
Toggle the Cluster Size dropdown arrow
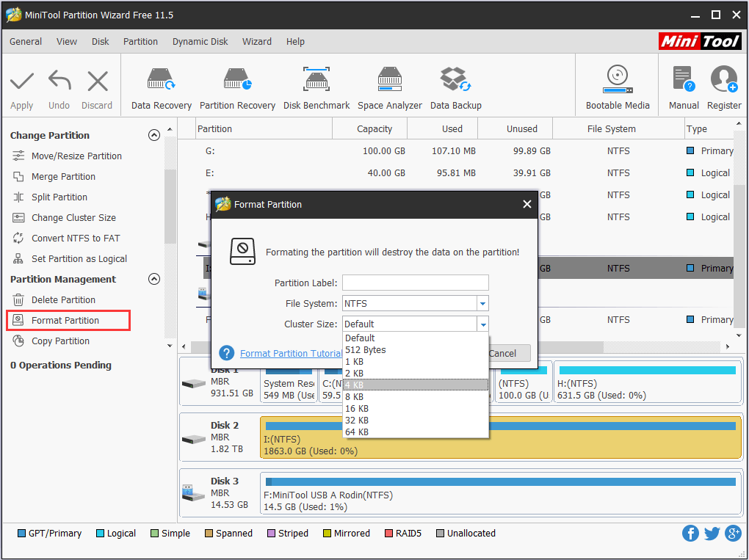tap(483, 324)
